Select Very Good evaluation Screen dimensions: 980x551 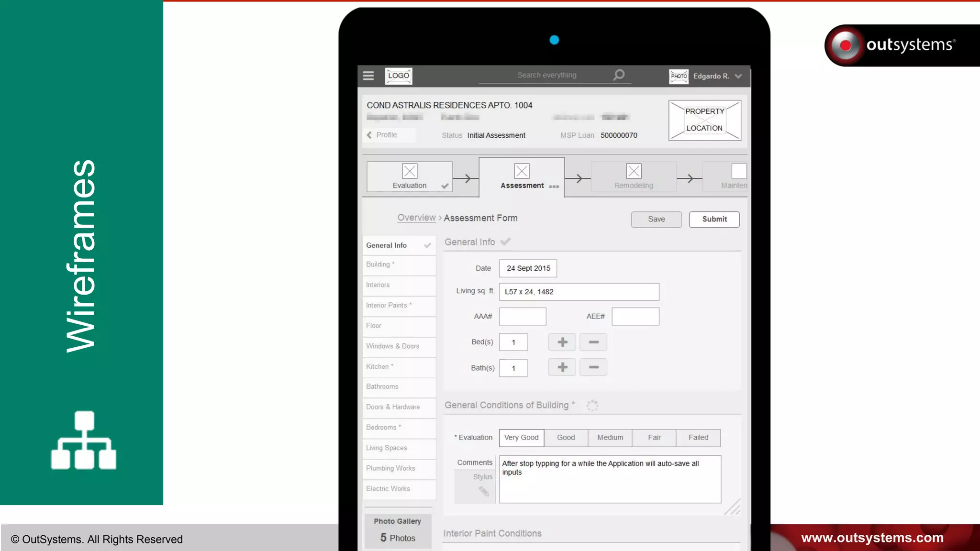(x=522, y=438)
